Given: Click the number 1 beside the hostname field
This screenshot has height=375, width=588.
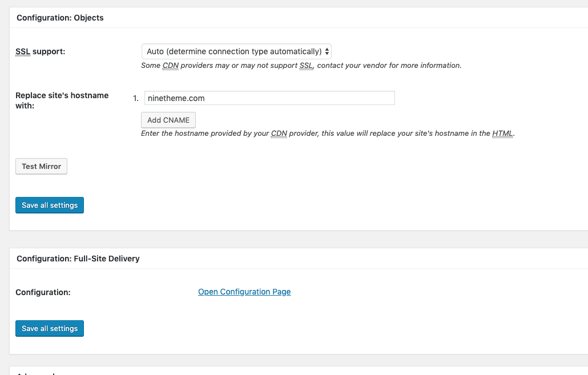Looking at the screenshot, I should pos(135,98).
